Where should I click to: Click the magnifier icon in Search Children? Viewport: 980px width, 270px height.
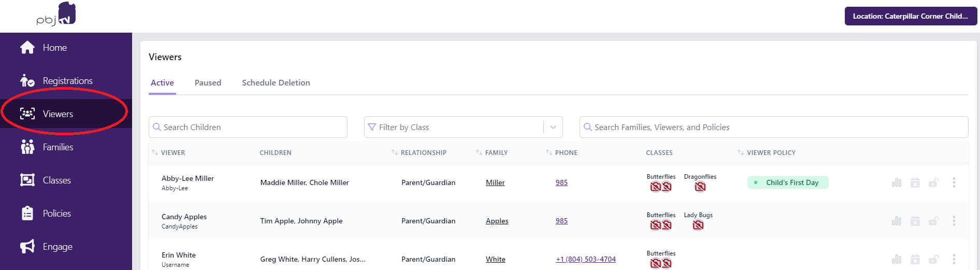coord(157,127)
